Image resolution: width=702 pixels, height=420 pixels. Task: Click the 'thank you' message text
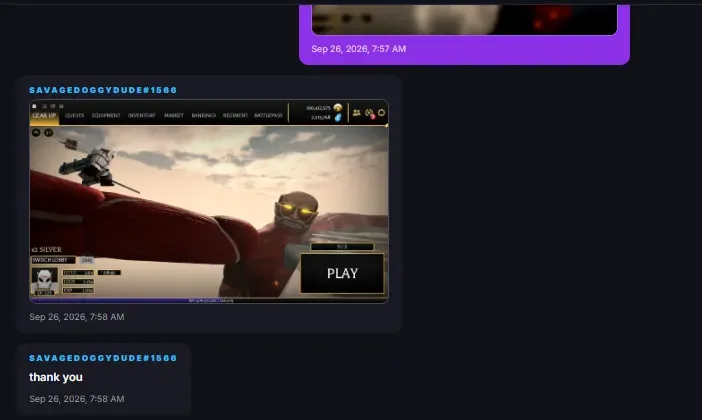[56, 377]
